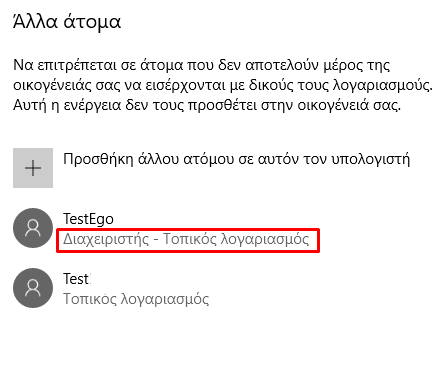Click the second account's grey avatar icon

coord(33,288)
